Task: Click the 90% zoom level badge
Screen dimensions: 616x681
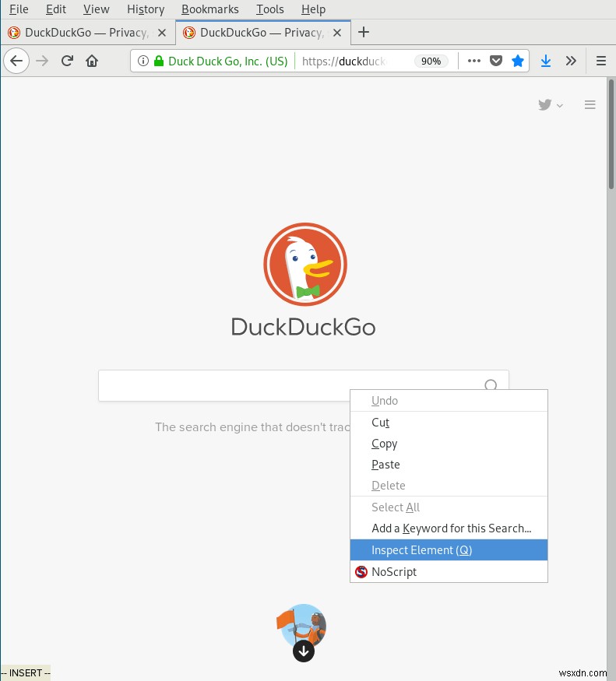Action: [431, 61]
